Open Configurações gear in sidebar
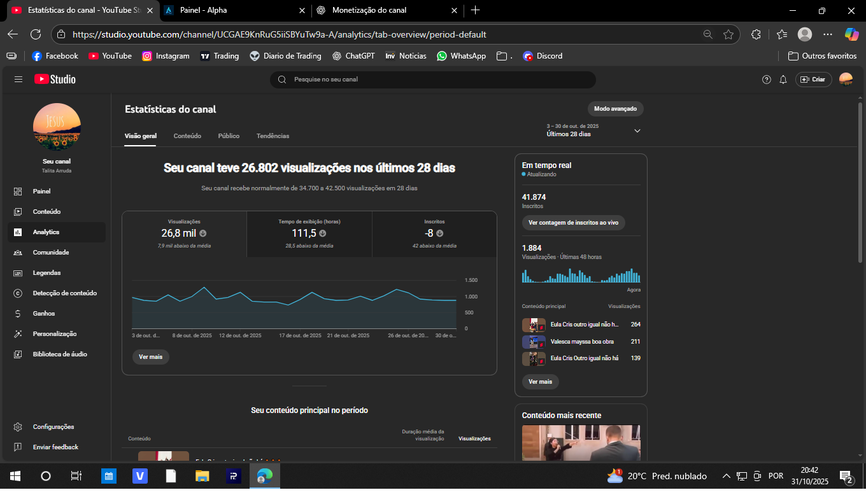This screenshot has width=866, height=504. coord(53,426)
